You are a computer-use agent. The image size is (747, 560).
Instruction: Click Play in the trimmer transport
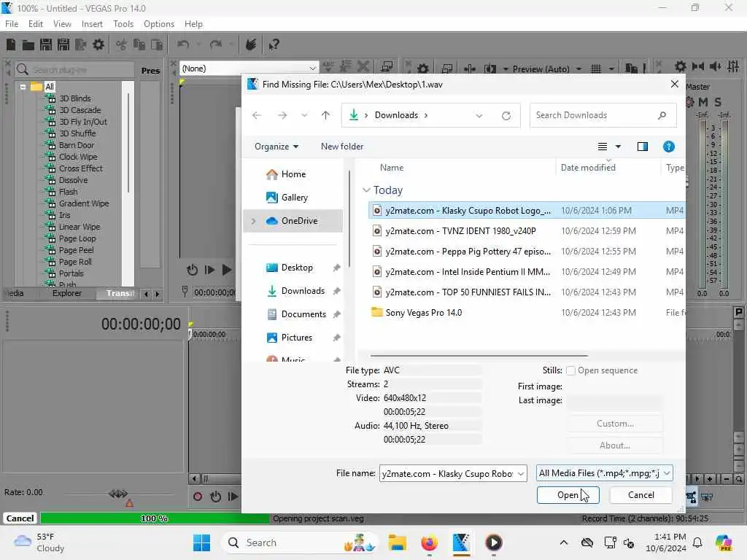(x=227, y=270)
